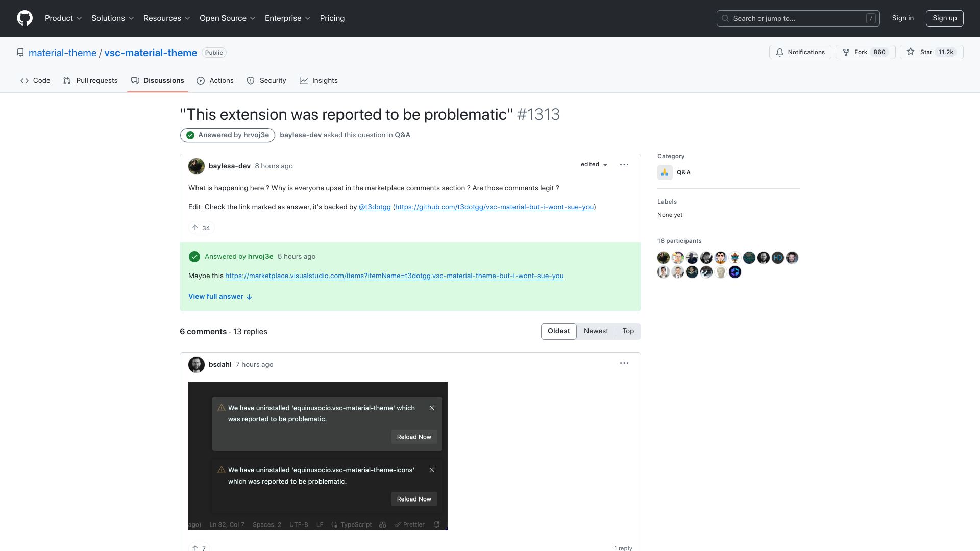Click the last participant avatar in second row

735,272
